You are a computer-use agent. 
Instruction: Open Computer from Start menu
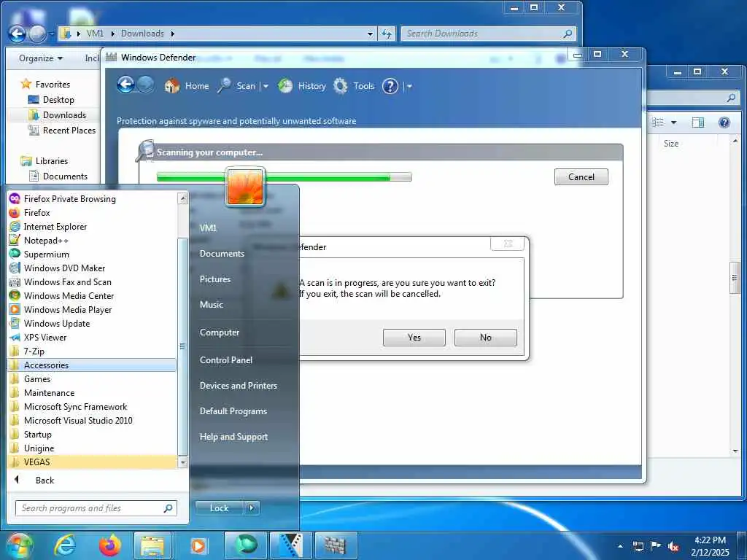point(219,332)
